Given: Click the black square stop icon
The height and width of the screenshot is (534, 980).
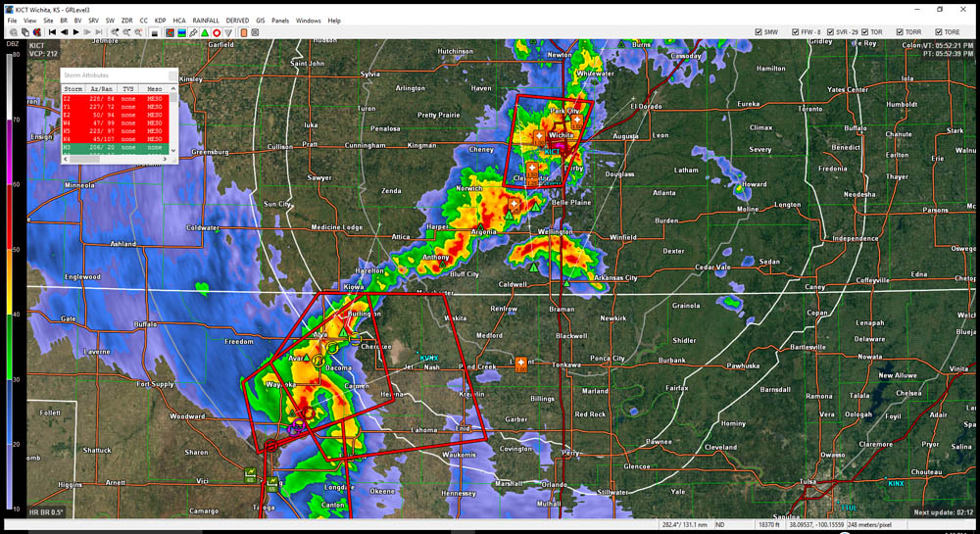Looking at the screenshot, I should point(154,32).
